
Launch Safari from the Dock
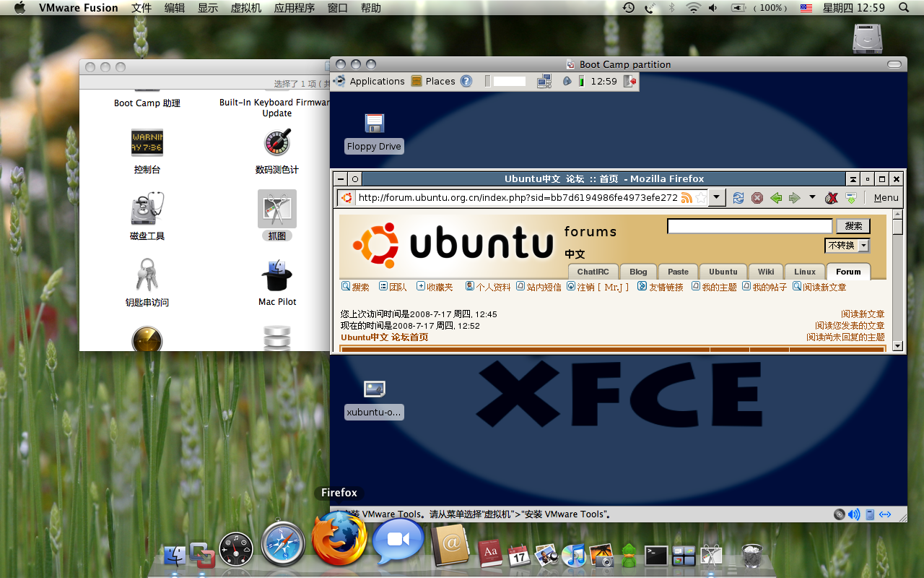click(x=283, y=543)
